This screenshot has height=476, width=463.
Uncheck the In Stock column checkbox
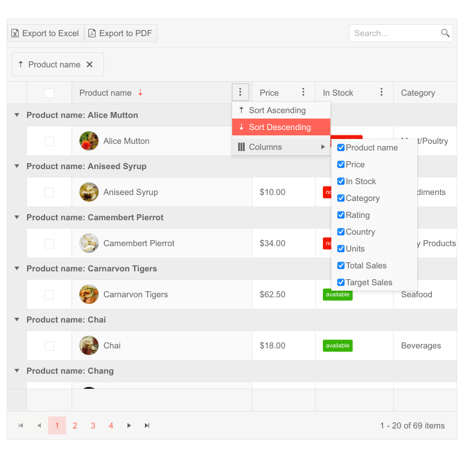(x=341, y=181)
